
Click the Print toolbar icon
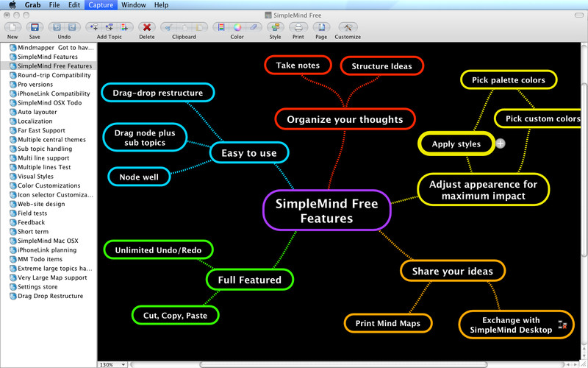click(x=298, y=27)
